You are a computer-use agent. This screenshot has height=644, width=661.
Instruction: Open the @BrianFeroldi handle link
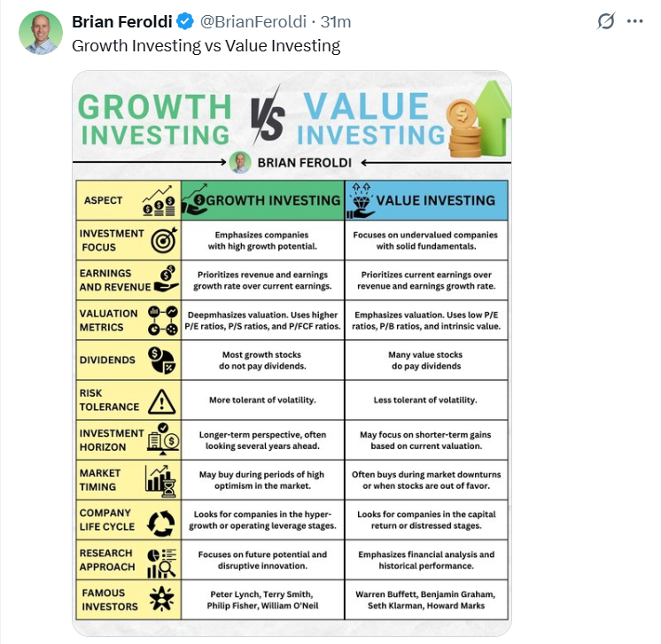pyautogui.click(x=253, y=21)
